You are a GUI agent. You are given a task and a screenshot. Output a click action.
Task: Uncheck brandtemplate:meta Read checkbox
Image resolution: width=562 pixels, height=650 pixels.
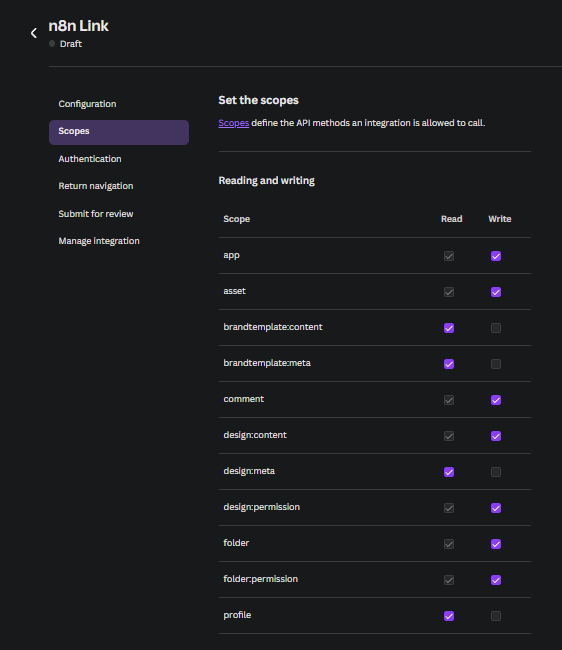pos(449,364)
